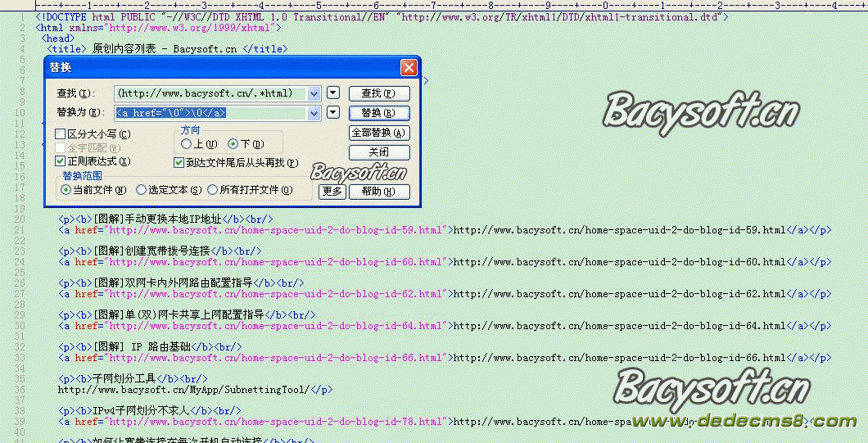Click the title line 原创内容列表 - Bacysoft.cn
The width and height of the screenshot is (868, 443).
pyautogui.click(x=167, y=49)
